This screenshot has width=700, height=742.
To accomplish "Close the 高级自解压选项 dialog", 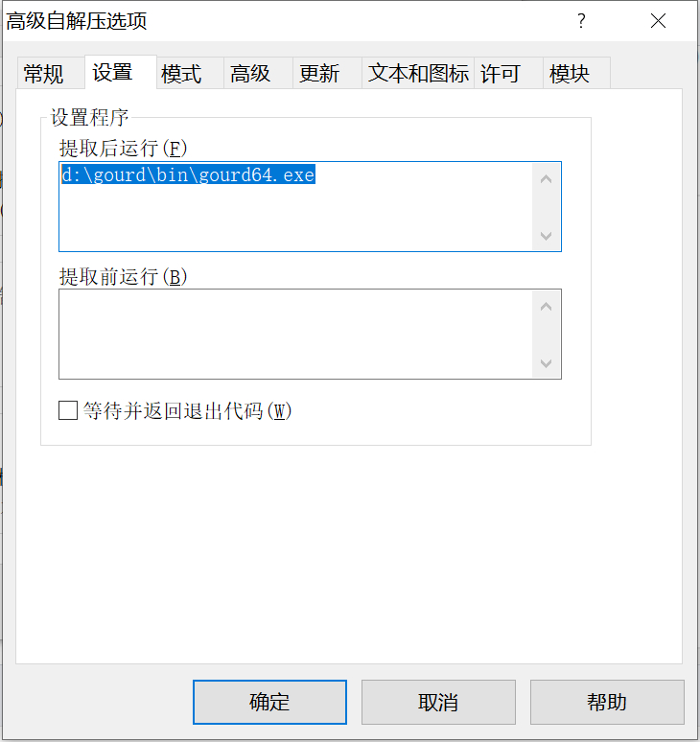I will (x=658, y=21).
